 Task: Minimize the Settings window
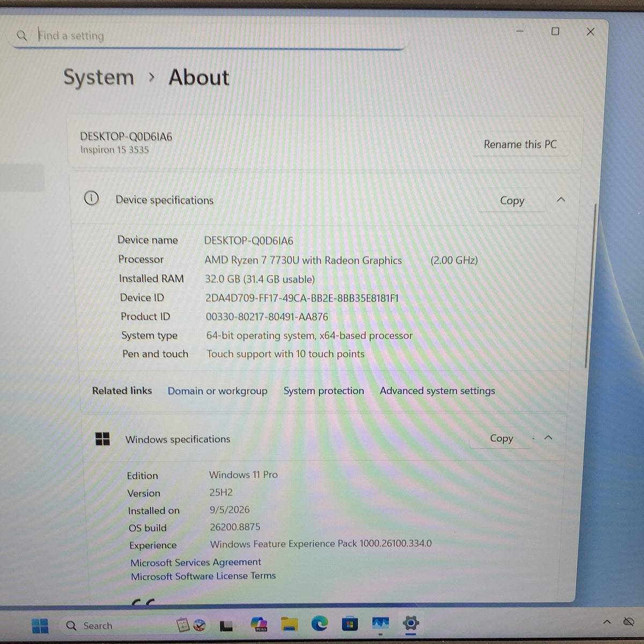pyautogui.click(x=519, y=31)
